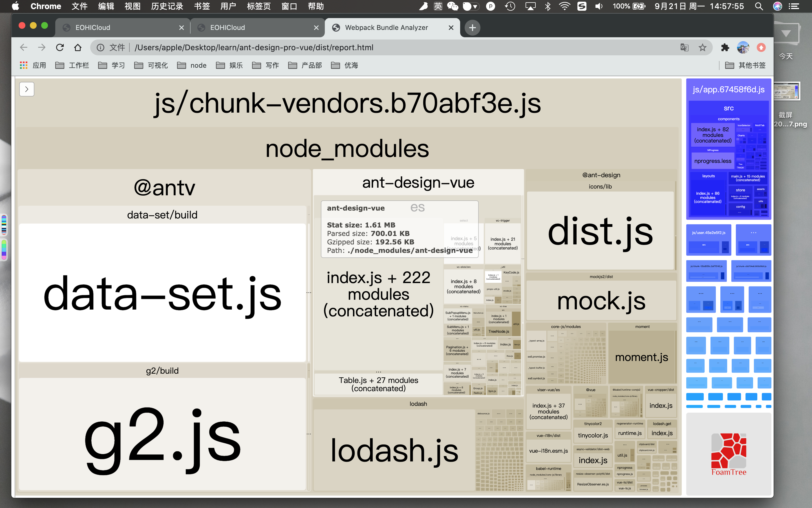Open the FoamTree logo link
This screenshot has width=812, height=508.
(729, 454)
